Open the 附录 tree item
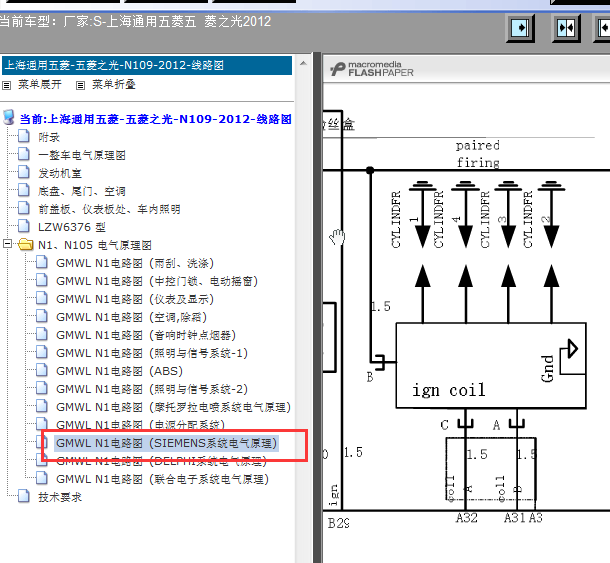The width and height of the screenshot is (610, 563). click(x=49, y=137)
